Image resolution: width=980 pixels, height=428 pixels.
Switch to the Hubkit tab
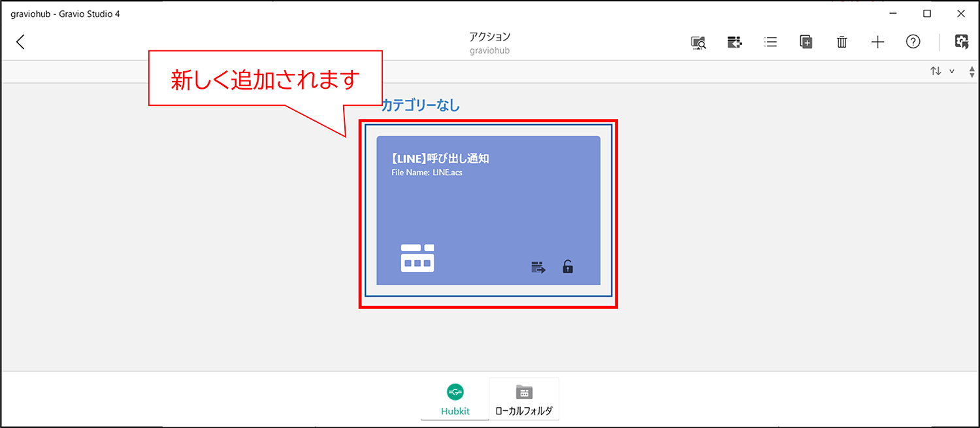pos(455,399)
